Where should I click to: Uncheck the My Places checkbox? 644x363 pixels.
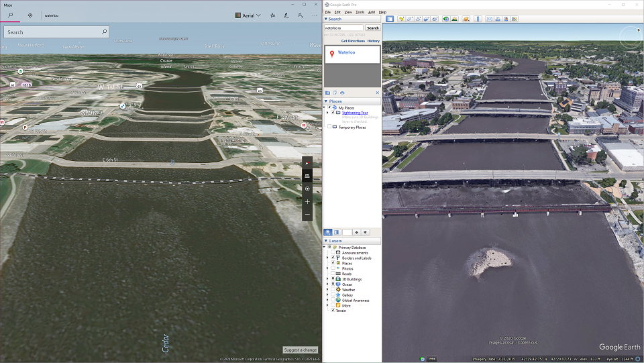(329, 107)
